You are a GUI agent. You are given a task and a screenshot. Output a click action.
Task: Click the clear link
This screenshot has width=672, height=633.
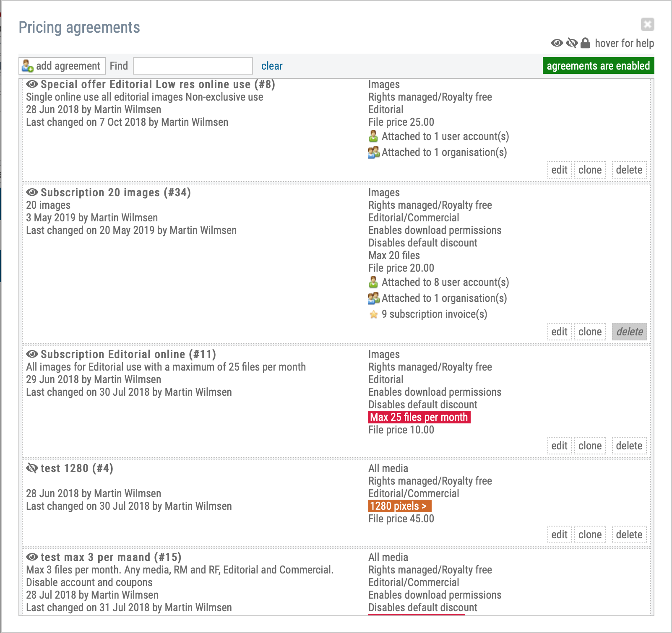click(x=272, y=66)
